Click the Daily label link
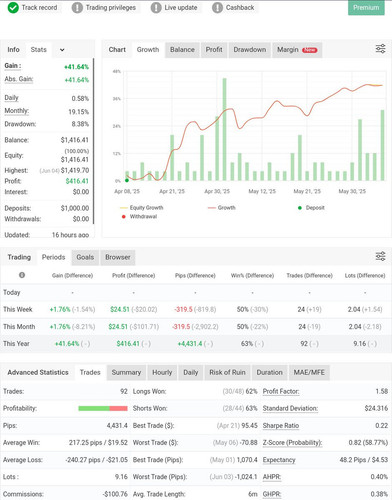392x500 pixels. [x=11, y=98]
